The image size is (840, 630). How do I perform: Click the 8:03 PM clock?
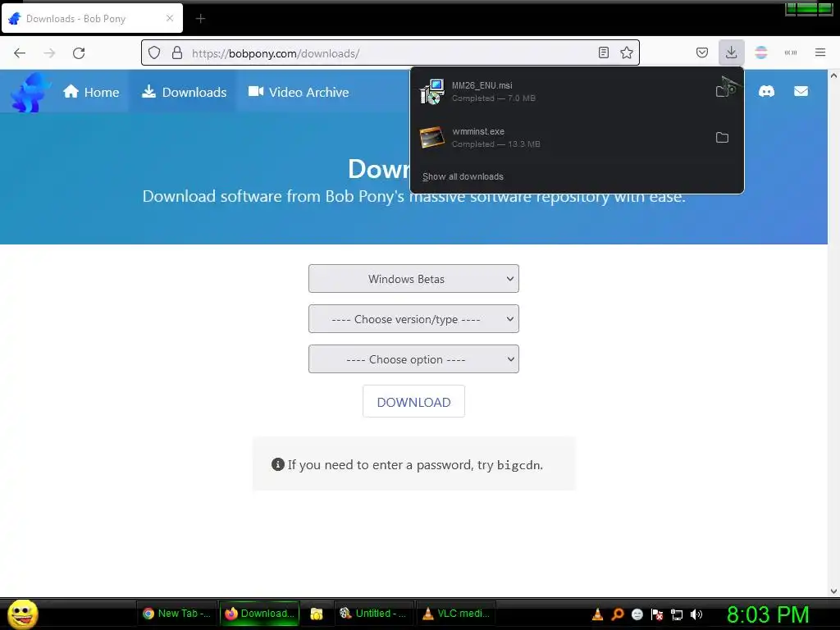(x=768, y=614)
